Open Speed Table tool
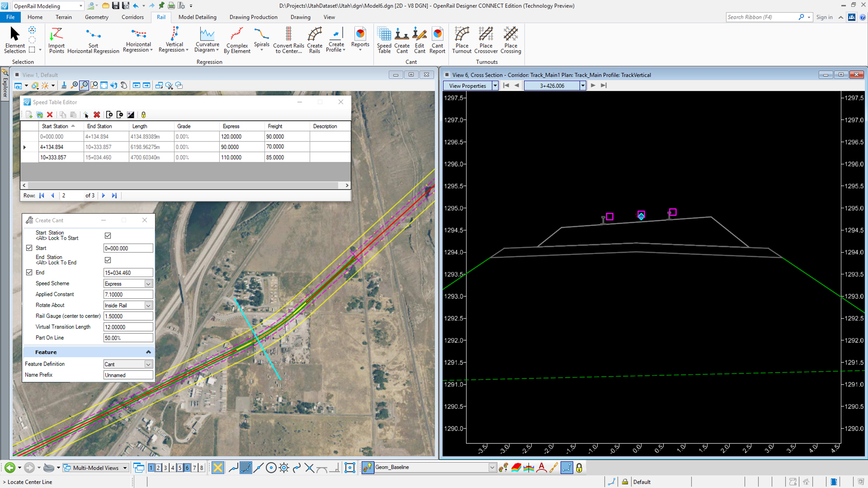Image resolution: width=868 pixels, height=488 pixels. click(x=384, y=40)
